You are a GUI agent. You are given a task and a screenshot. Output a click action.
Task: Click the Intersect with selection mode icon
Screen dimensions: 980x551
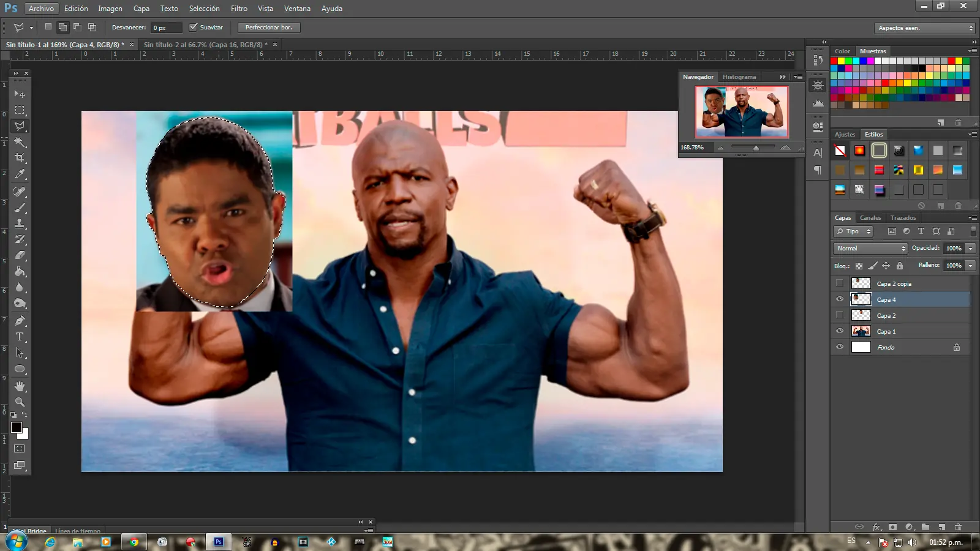92,27
